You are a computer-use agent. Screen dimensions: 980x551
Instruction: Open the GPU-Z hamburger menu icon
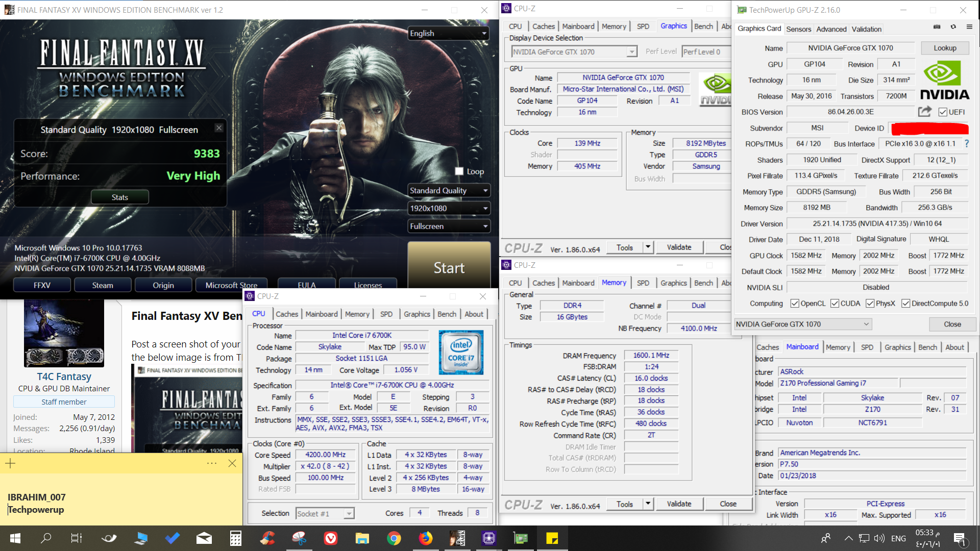tap(969, 27)
